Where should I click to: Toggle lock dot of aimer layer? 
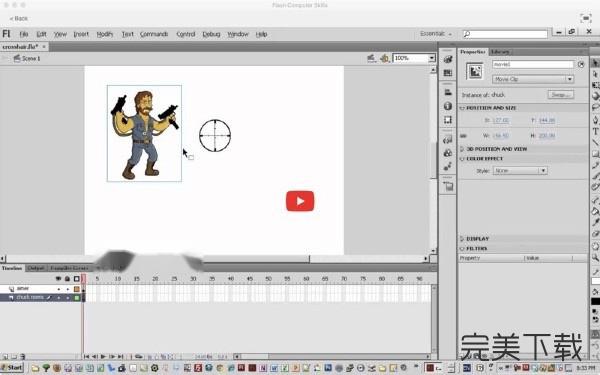coord(68,289)
